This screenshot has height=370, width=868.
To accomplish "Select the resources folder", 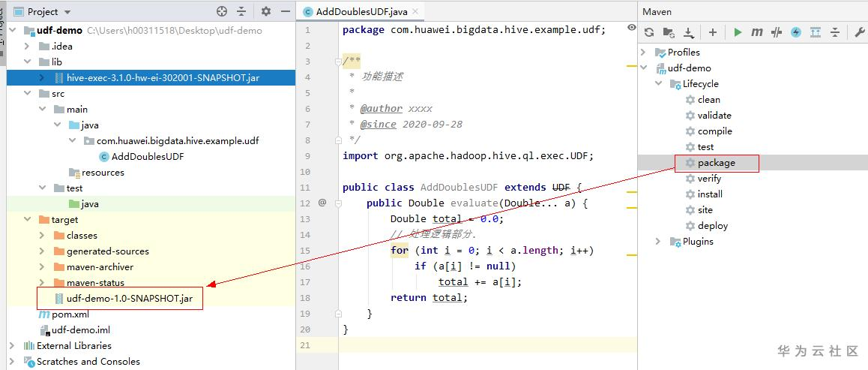I will (x=97, y=173).
